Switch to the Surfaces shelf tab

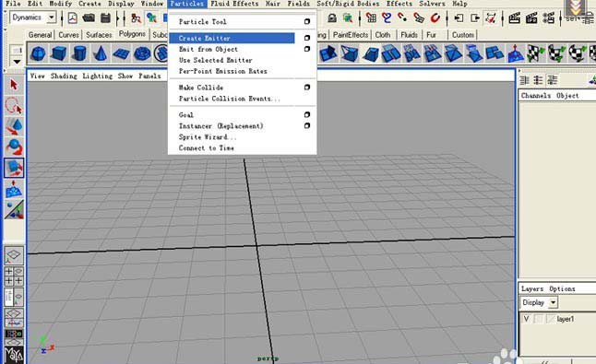pyautogui.click(x=99, y=35)
